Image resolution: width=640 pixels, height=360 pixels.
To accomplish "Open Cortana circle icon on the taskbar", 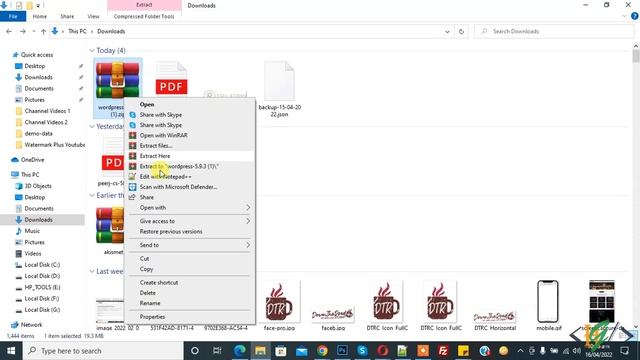I will click(x=195, y=351).
